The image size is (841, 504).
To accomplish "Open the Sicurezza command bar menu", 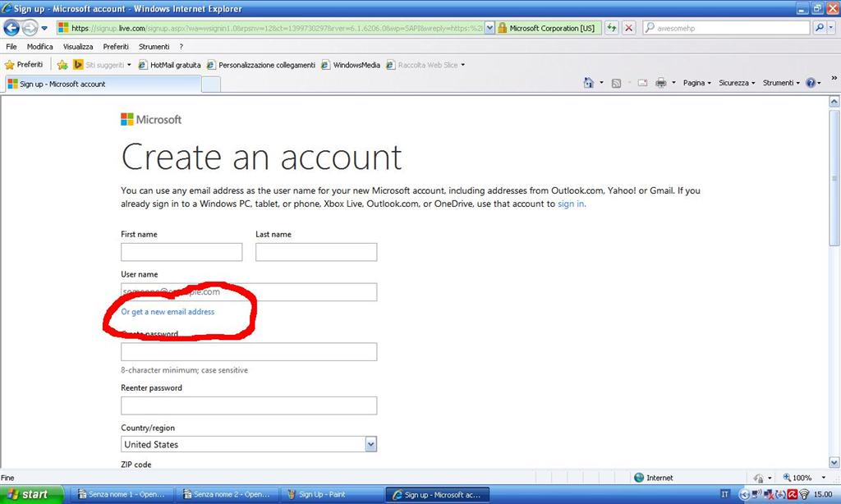I will tap(737, 83).
